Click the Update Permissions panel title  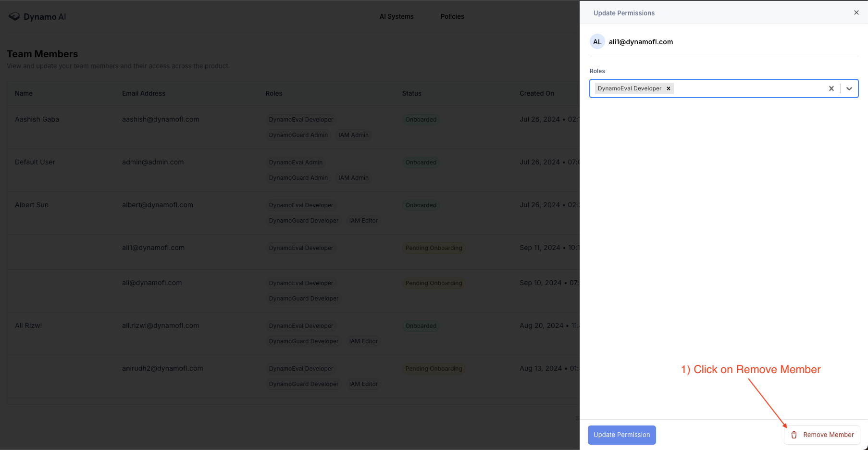(624, 13)
